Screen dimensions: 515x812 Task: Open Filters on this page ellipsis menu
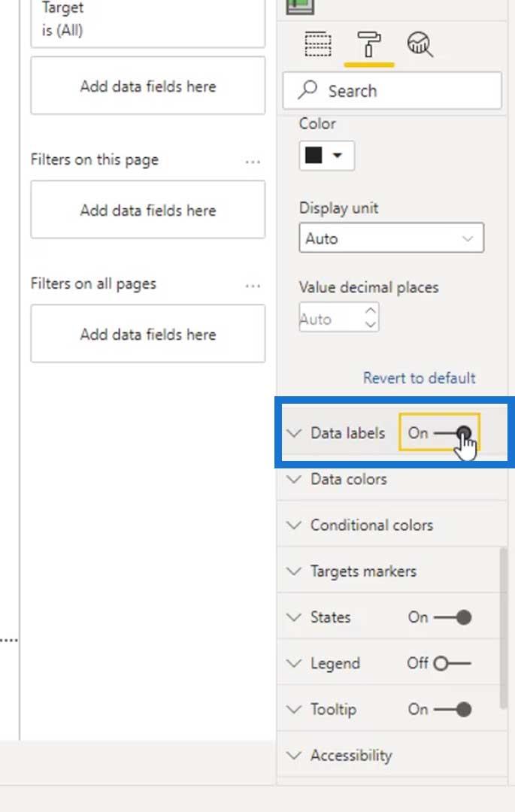click(x=253, y=162)
